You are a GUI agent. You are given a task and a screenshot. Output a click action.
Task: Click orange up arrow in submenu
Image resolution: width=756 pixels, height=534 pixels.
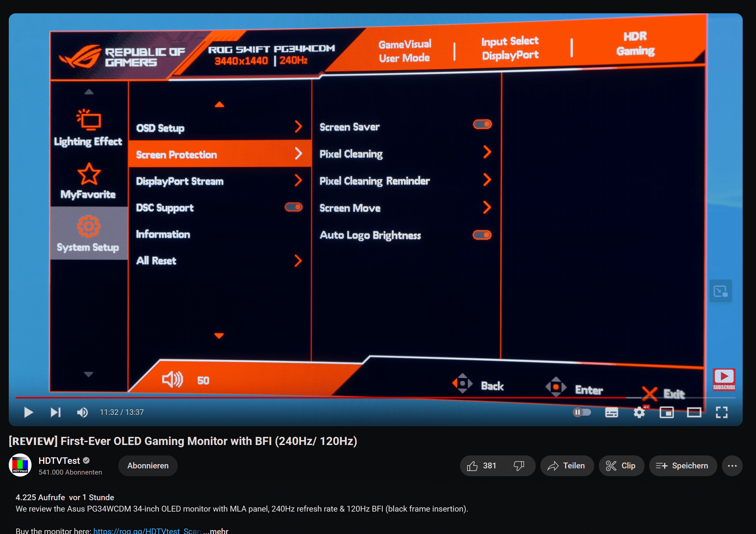[x=219, y=105]
